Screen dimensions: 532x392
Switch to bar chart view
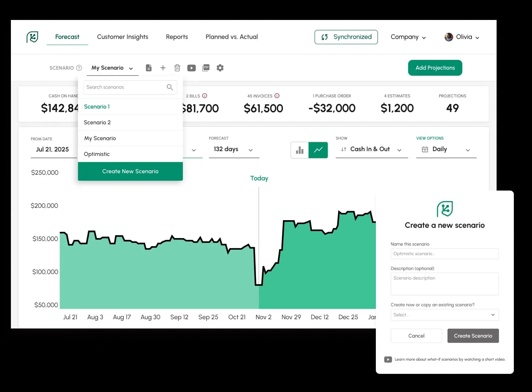click(300, 150)
